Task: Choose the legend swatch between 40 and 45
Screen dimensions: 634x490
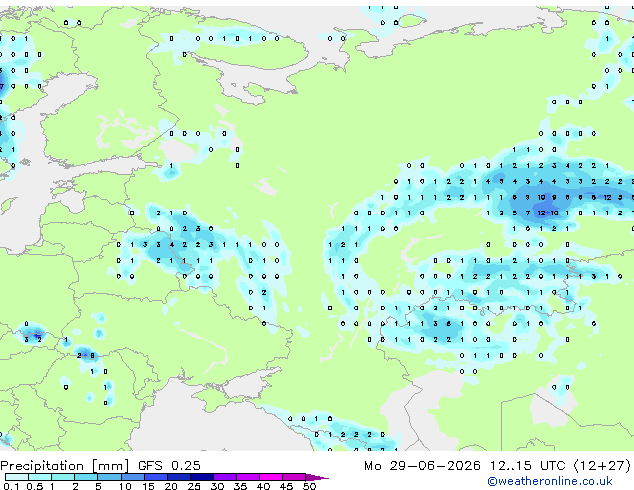Action: 271,477
